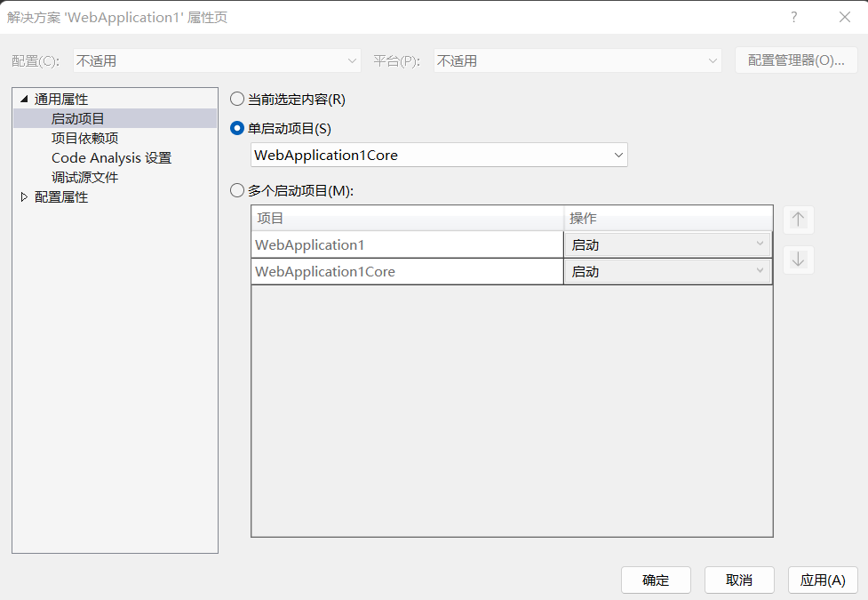
Task: Collapse the 通用属性 tree node
Action: point(24,99)
